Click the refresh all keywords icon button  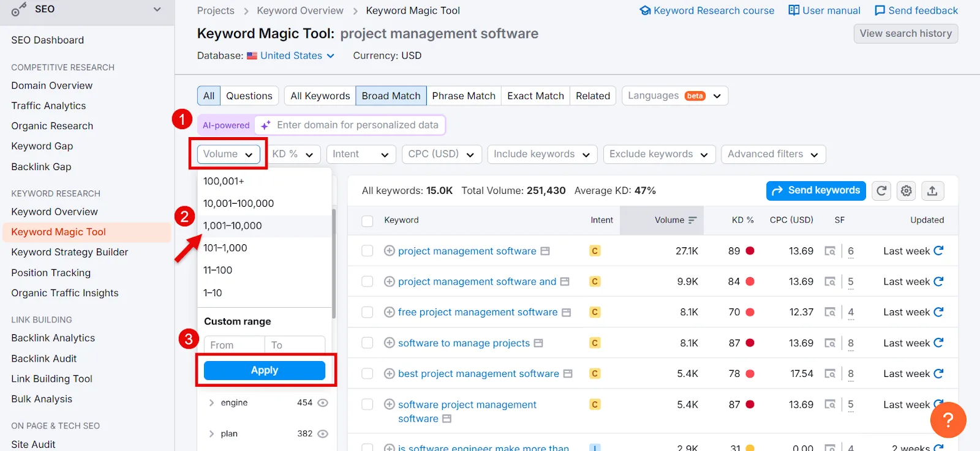click(881, 191)
